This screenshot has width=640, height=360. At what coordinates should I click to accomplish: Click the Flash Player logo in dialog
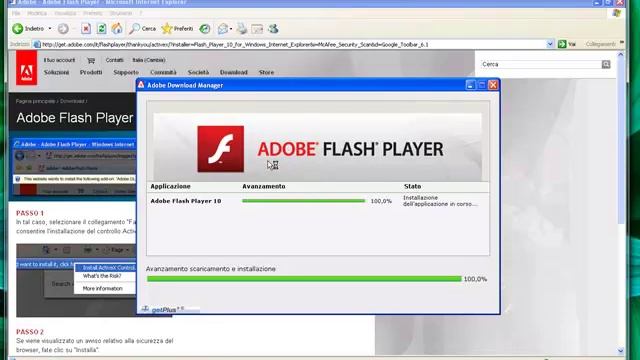(221, 149)
